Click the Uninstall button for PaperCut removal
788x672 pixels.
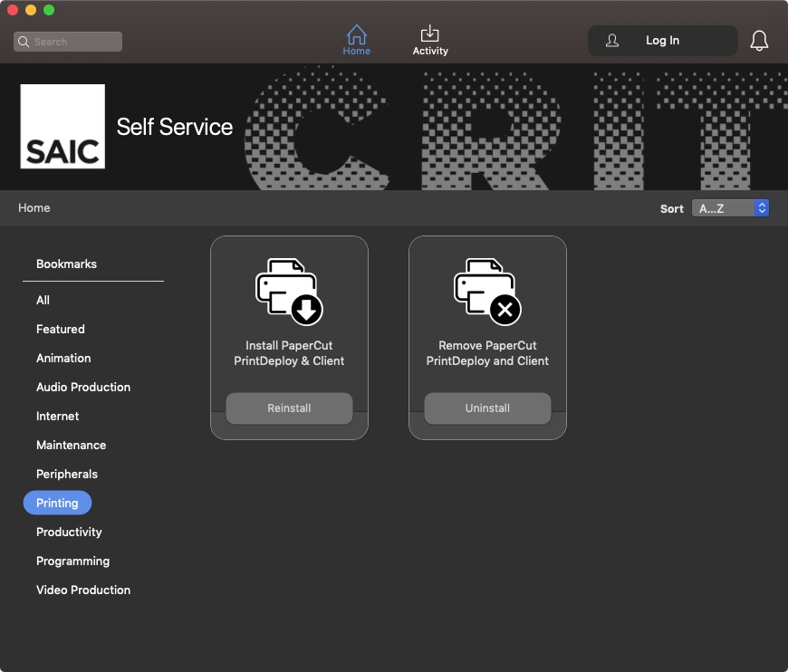pyautogui.click(x=487, y=408)
